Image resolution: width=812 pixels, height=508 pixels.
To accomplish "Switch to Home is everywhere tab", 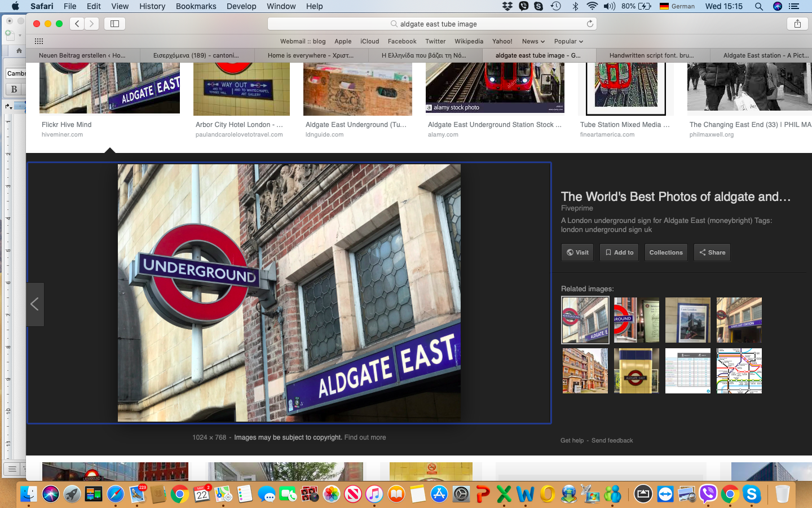I will point(311,55).
